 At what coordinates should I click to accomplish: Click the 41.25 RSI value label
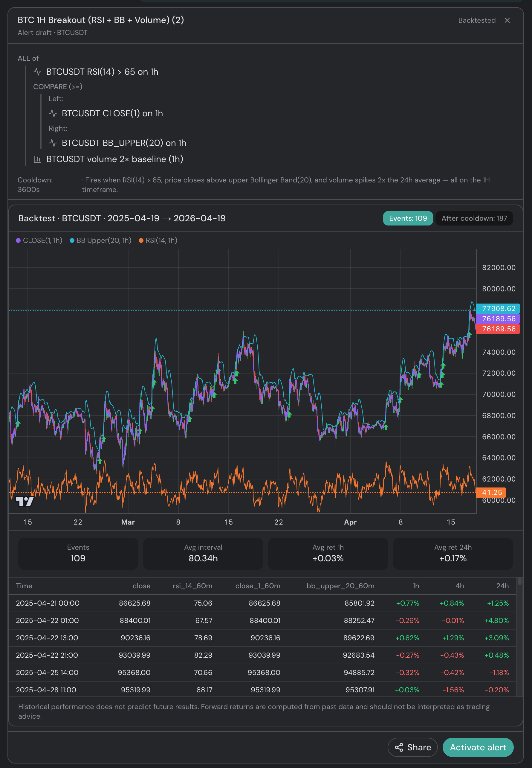[x=491, y=493]
